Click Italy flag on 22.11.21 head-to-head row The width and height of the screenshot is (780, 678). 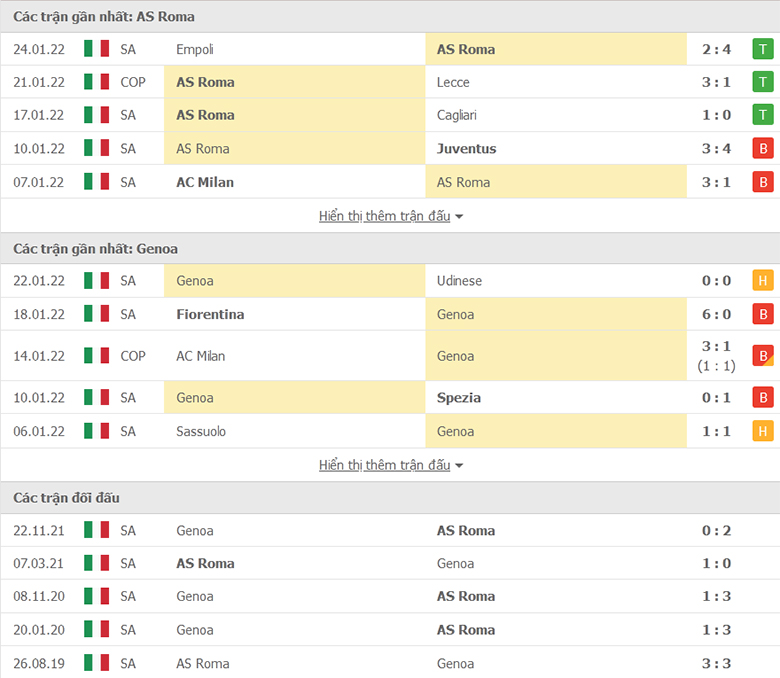pos(97,530)
